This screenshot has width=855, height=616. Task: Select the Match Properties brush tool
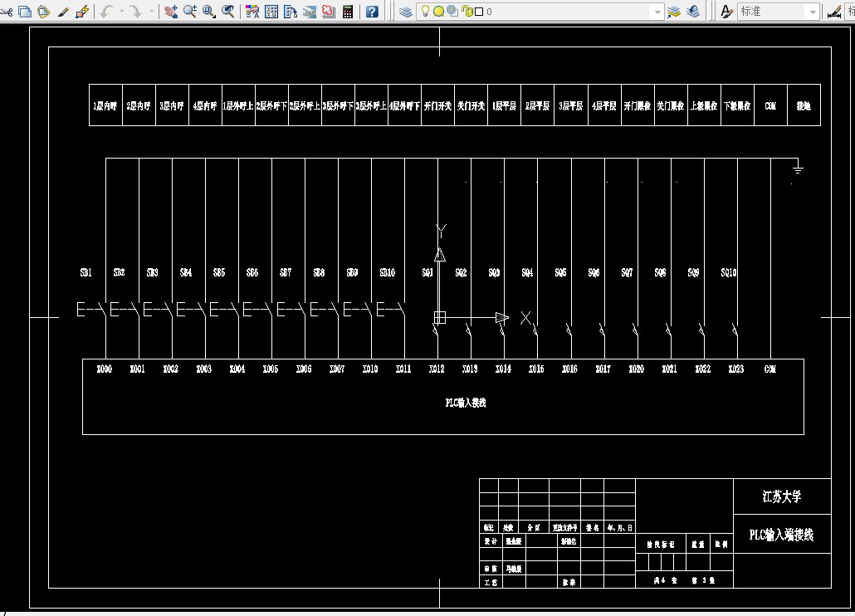point(63,11)
